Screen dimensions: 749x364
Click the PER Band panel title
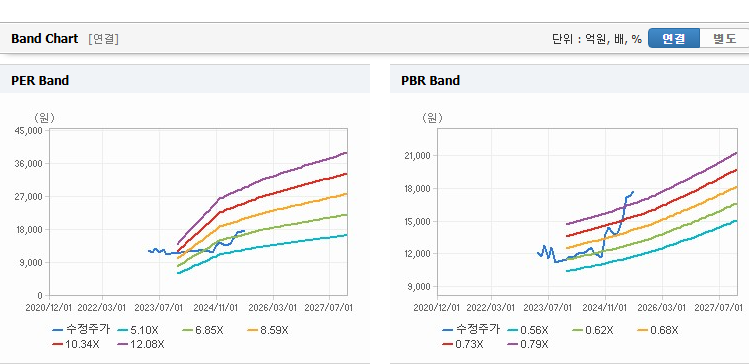pos(40,81)
